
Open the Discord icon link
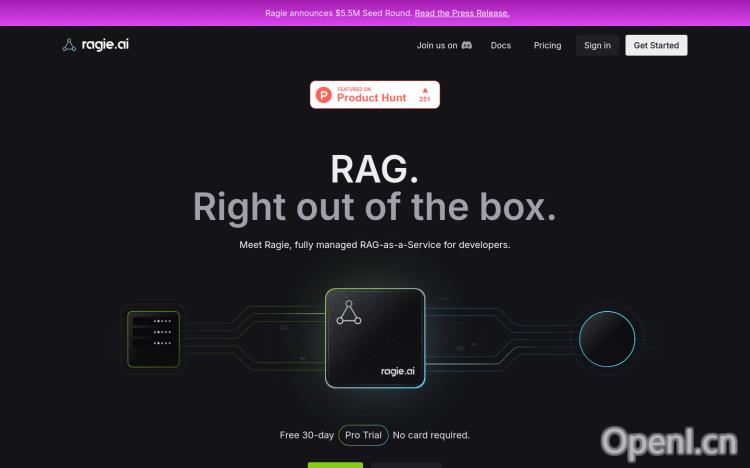[x=466, y=45]
